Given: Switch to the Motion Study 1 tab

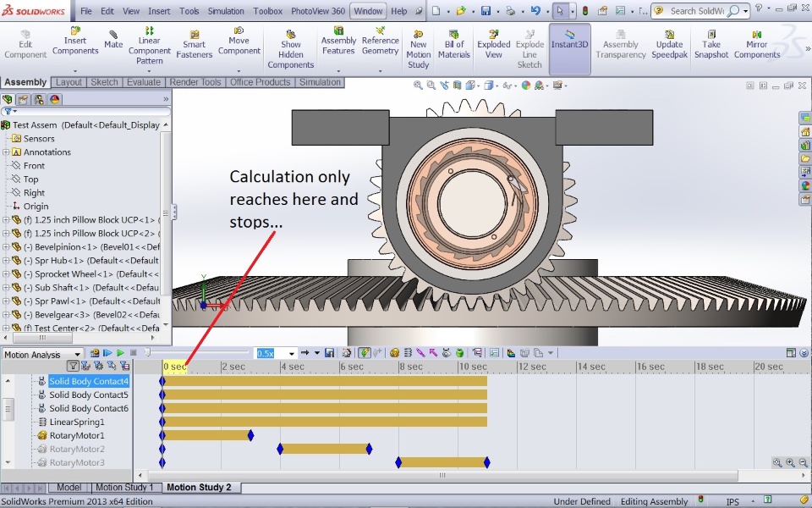Looking at the screenshot, I should tap(125, 488).
